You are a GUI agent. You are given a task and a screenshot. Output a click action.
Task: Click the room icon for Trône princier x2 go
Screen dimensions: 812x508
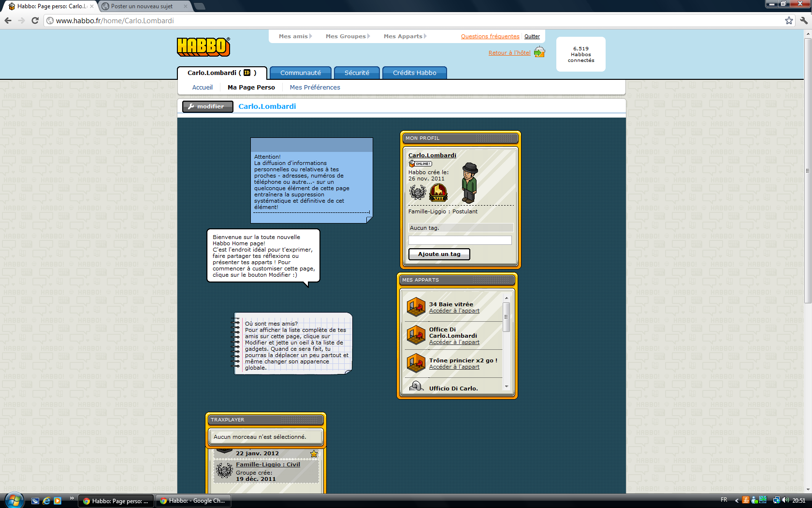point(416,363)
